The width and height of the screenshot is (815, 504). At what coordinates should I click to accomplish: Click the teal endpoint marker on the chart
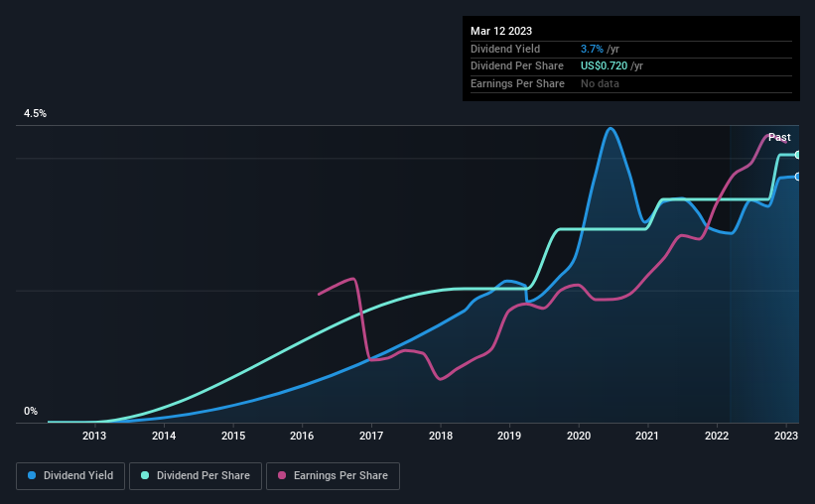[798, 155]
